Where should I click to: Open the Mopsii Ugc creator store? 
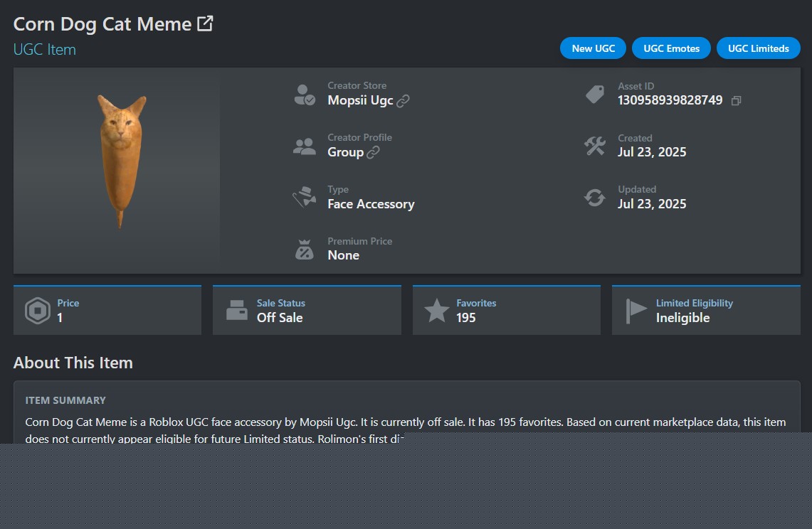pyautogui.click(x=360, y=100)
